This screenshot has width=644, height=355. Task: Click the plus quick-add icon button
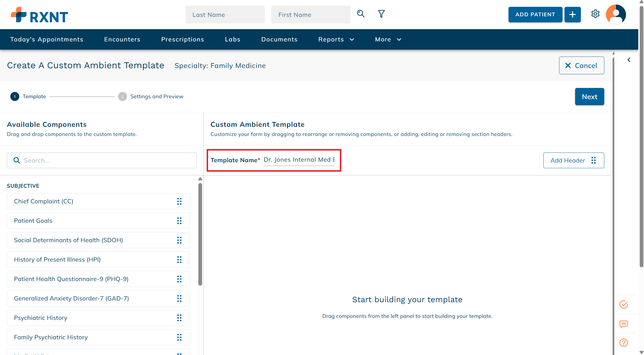pyautogui.click(x=573, y=15)
